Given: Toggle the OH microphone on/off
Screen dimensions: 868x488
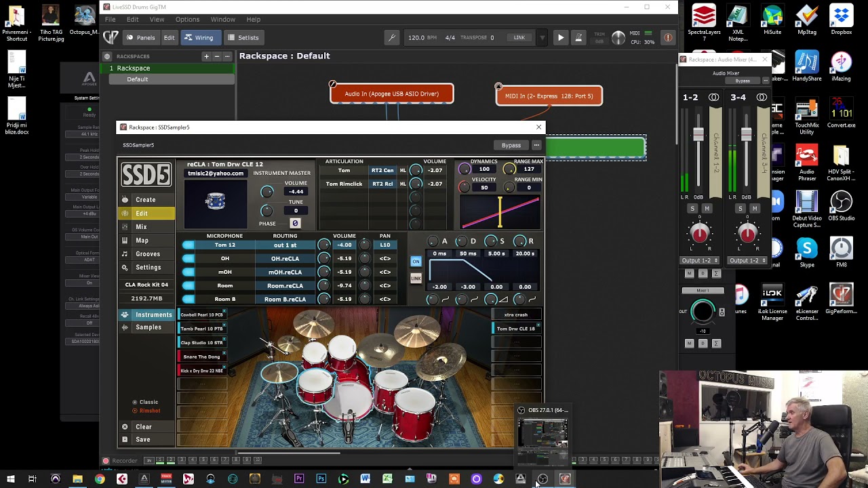Looking at the screenshot, I should pyautogui.click(x=189, y=258).
